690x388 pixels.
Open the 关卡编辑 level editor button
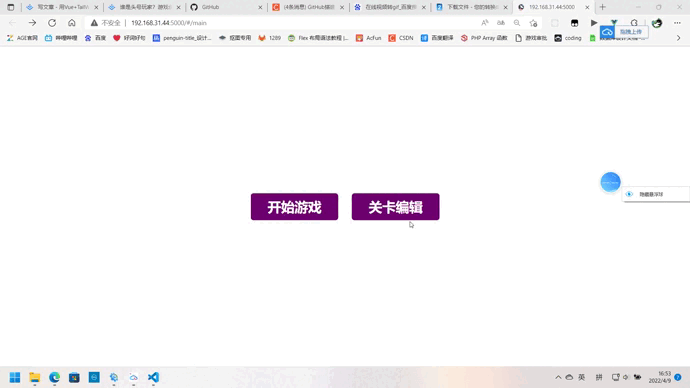coord(396,207)
